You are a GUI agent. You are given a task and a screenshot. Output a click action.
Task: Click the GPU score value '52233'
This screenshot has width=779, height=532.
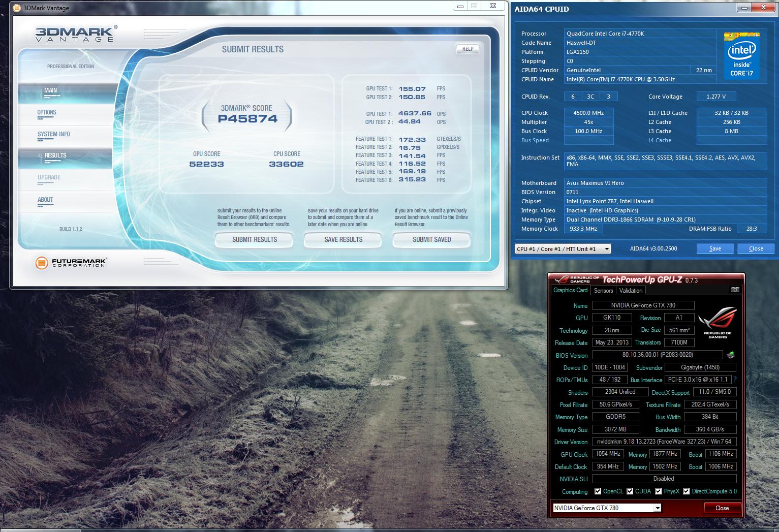click(x=206, y=164)
